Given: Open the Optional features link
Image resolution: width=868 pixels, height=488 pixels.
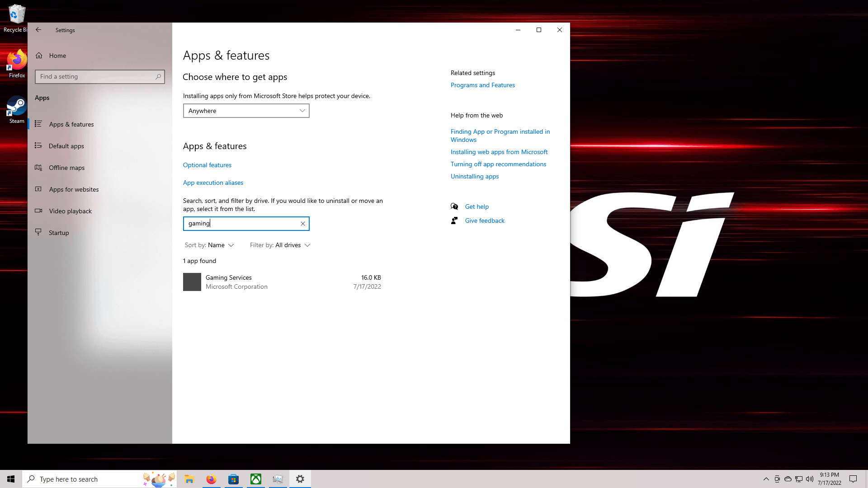Looking at the screenshot, I should 207,165.
